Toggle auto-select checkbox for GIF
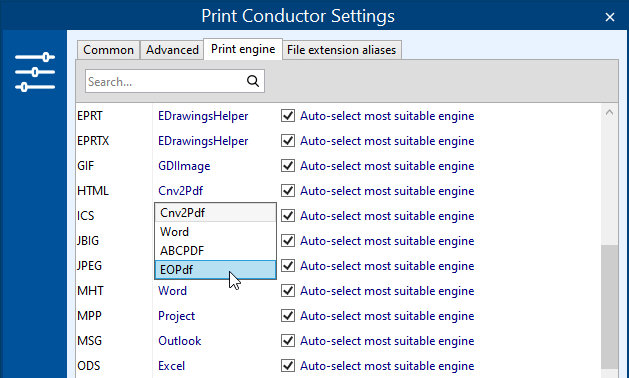This screenshot has width=629, height=378. pyautogui.click(x=288, y=166)
